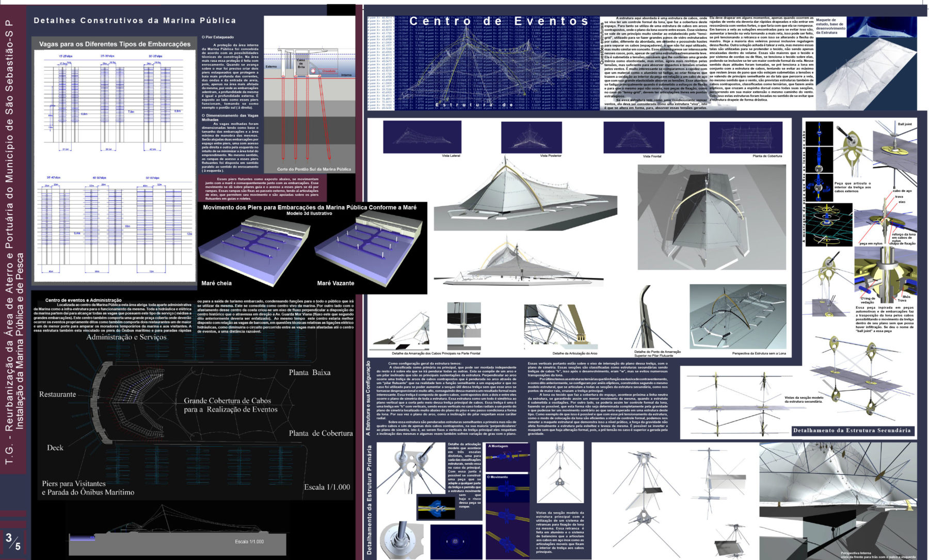The image size is (929, 560).
Task: Click the vertical 'Questões estruturais' label
Action: (x=602, y=43)
